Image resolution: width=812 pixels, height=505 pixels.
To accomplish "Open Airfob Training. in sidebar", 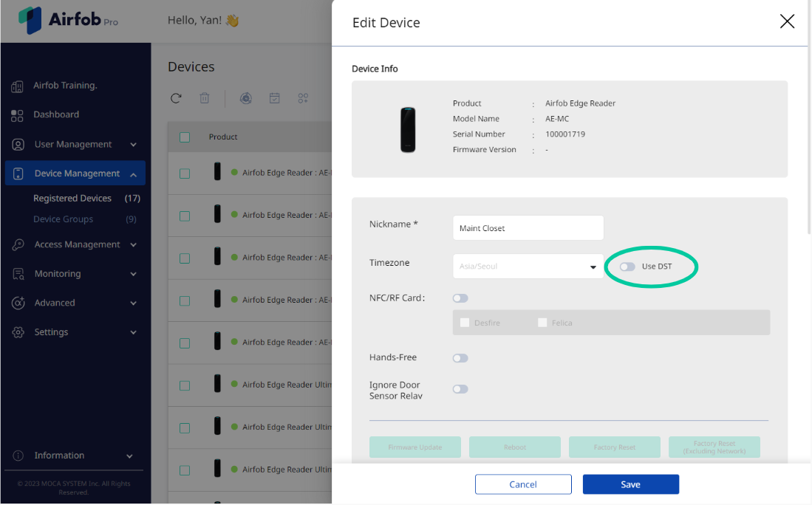I will 65,86.
